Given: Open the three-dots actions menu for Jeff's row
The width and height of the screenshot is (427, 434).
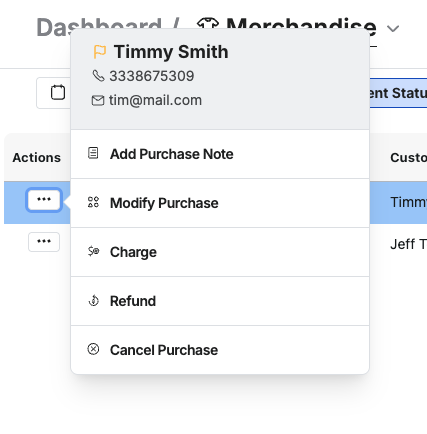Looking at the screenshot, I should tap(44, 242).
